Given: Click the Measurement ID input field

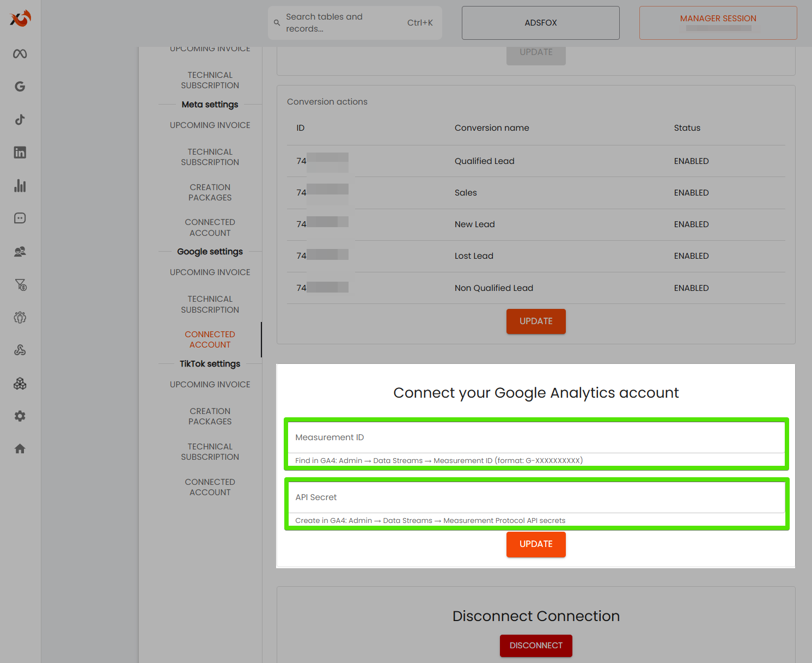Looking at the screenshot, I should click(x=536, y=437).
